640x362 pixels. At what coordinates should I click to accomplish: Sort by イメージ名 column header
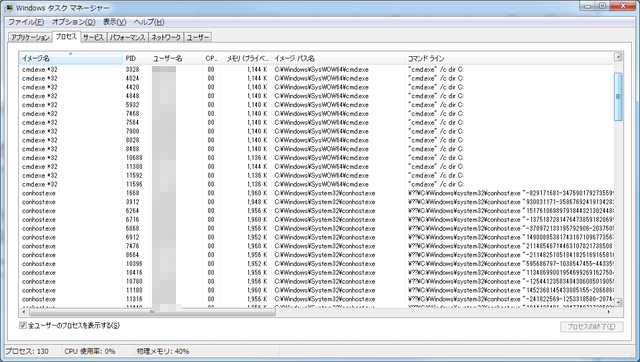pyautogui.click(x=71, y=58)
